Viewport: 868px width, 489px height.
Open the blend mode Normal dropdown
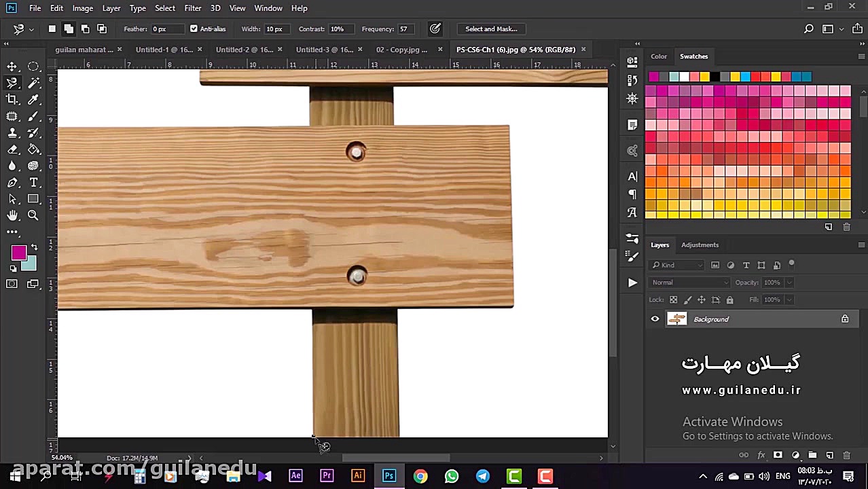(x=690, y=283)
